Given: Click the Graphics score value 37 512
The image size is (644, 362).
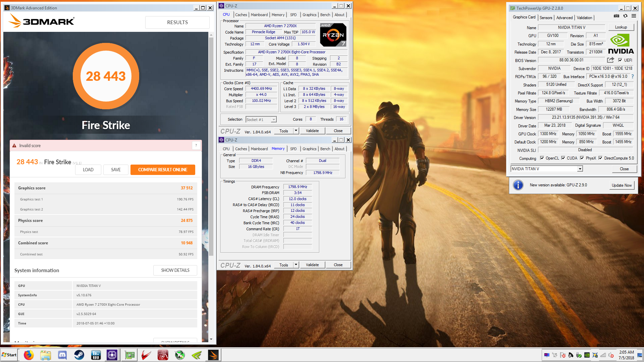Looking at the screenshot, I should pos(186,188).
